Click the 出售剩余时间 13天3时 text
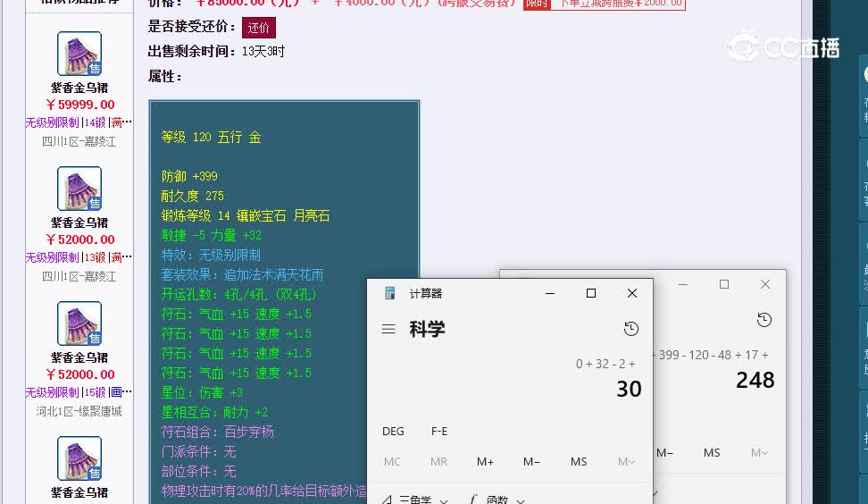868x504 pixels. (216, 52)
